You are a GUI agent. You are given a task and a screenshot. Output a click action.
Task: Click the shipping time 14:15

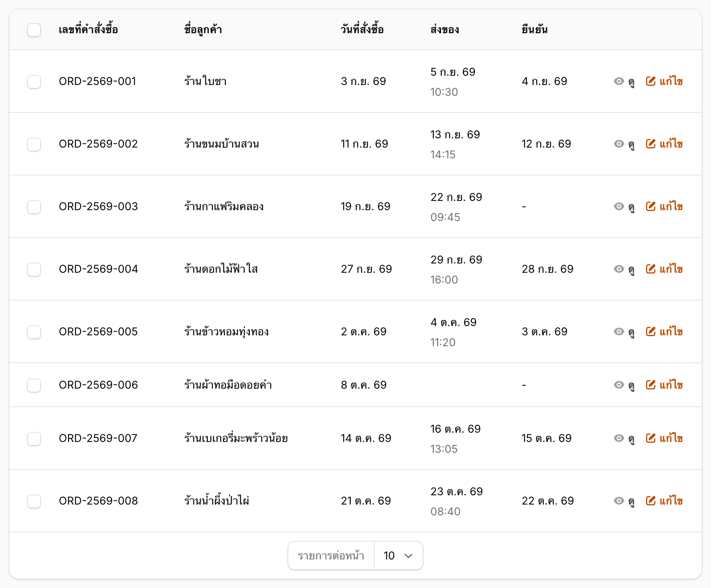pyautogui.click(x=443, y=155)
